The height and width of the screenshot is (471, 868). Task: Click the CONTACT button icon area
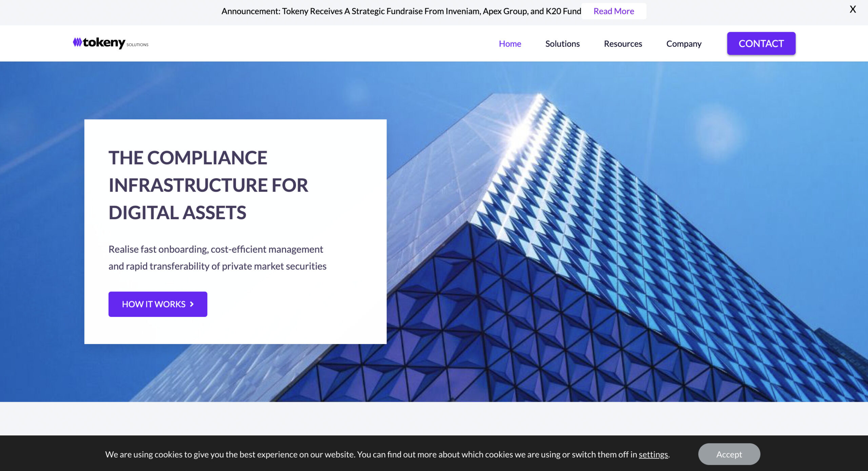[x=762, y=43]
